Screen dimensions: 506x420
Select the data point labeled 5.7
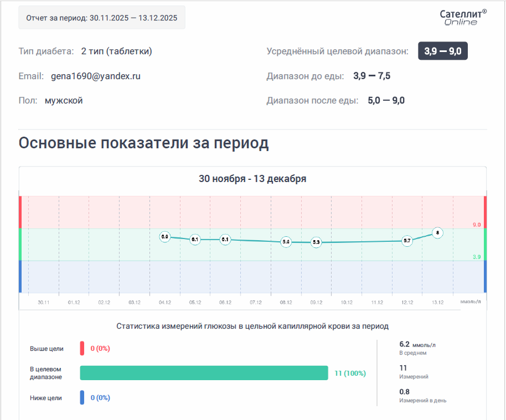click(407, 240)
